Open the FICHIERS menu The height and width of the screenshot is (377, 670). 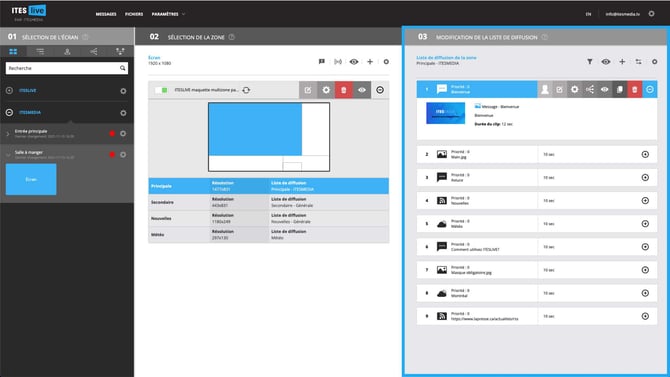(134, 14)
